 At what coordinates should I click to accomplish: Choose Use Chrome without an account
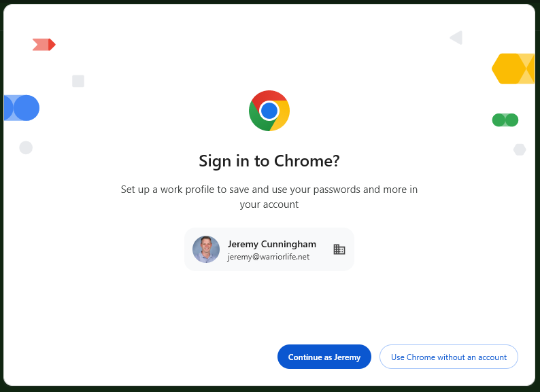point(449,357)
